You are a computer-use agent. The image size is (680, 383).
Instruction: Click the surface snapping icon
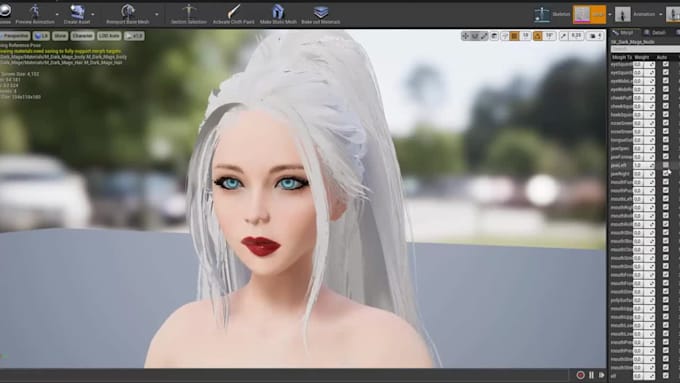[x=505, y=36]
